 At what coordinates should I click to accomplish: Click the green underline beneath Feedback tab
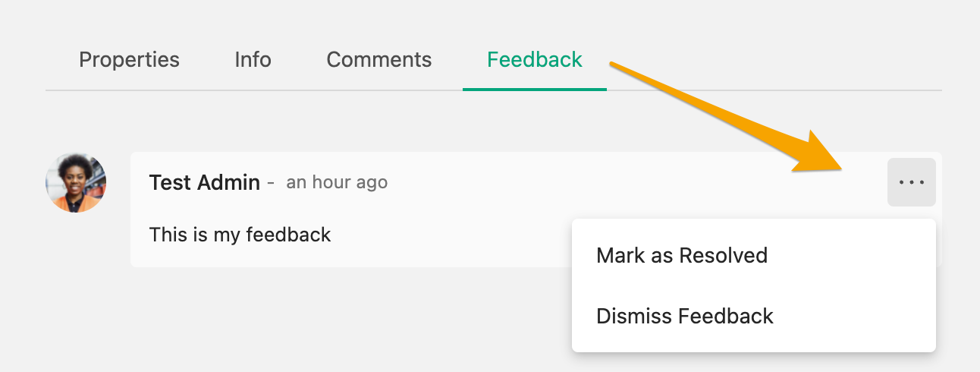tap(535, 89)
